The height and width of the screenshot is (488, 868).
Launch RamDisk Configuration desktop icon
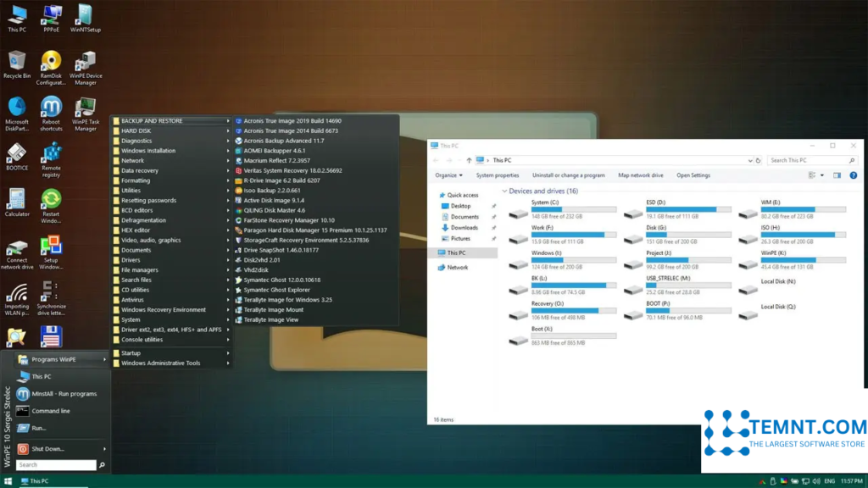pos(51,63)
